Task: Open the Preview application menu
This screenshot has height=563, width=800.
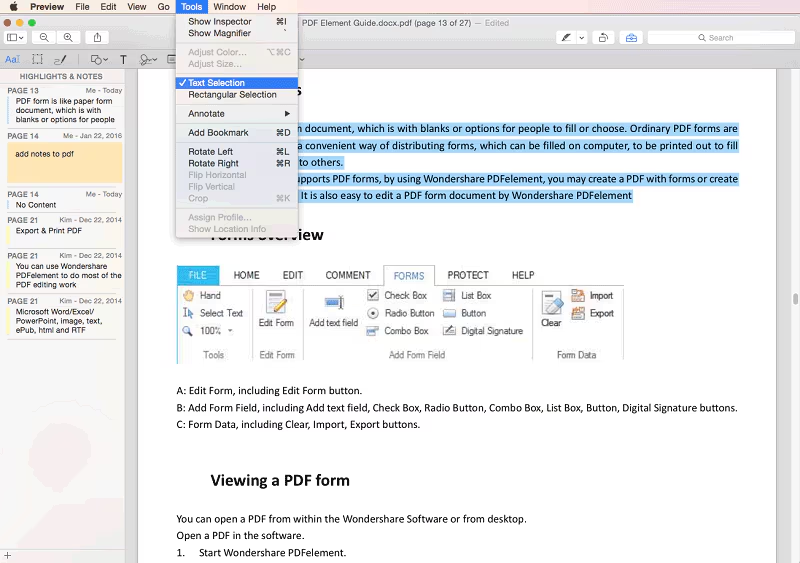Action: pyautogui.click(x=47, y=7)
